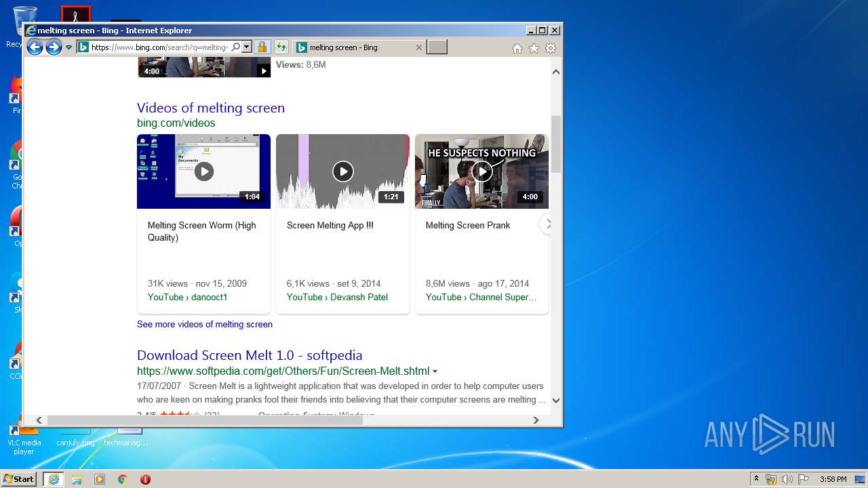This screenshot has width=868, height=488.
Task: Play the top 4:00 video thumbnail
Action: tap(203, 68)
